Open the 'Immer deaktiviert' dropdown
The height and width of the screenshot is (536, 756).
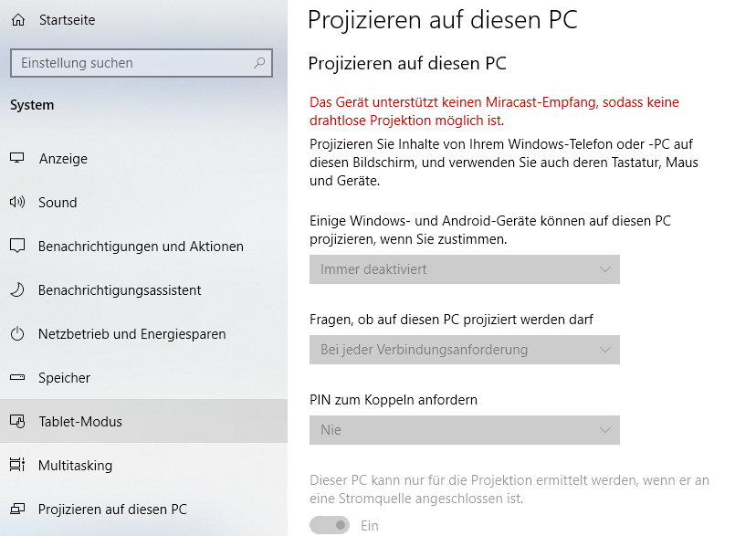[x=465, y=269]
